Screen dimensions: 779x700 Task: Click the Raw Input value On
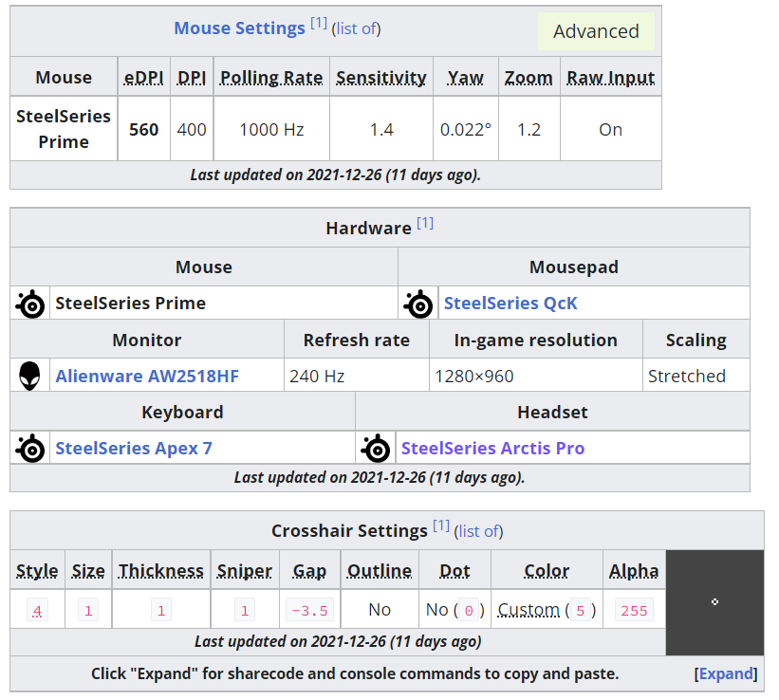(611, 129)
